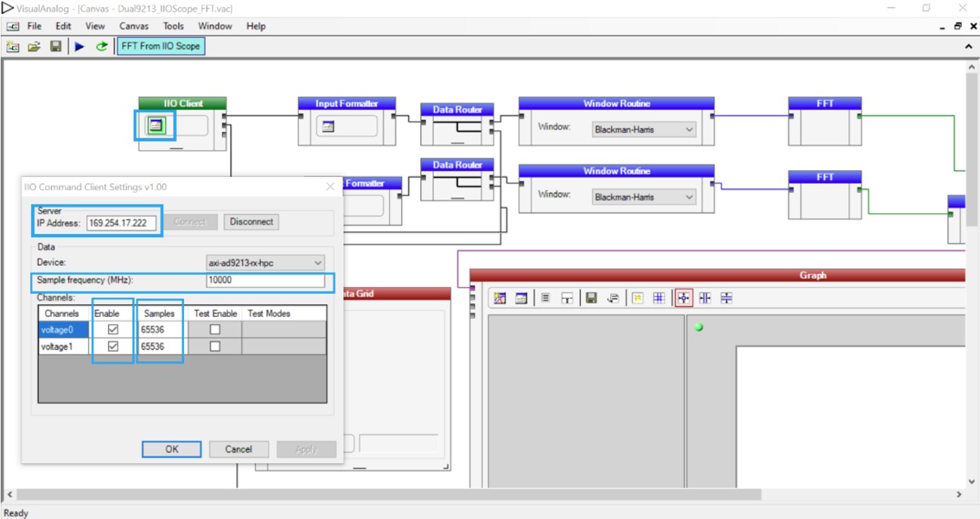The width and height of the screenshot is (980, 519).
Task: Click the graph legend icon
Action: click(544, 297)
